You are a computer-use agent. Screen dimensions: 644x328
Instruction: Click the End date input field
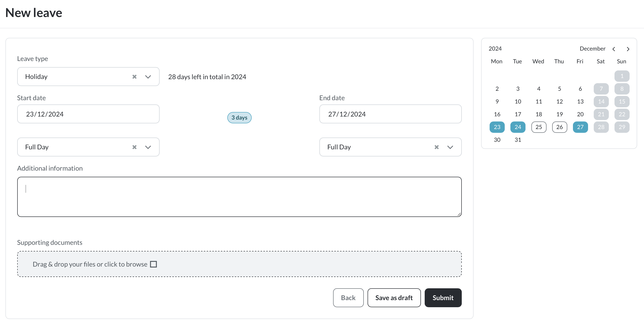tap(390, 114)
